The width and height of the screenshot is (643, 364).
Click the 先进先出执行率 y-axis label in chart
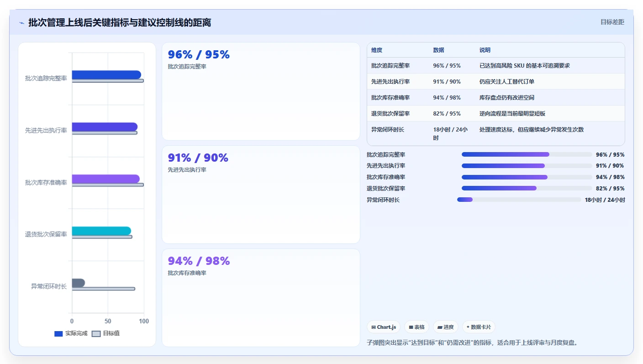click(x=46, y=131)
